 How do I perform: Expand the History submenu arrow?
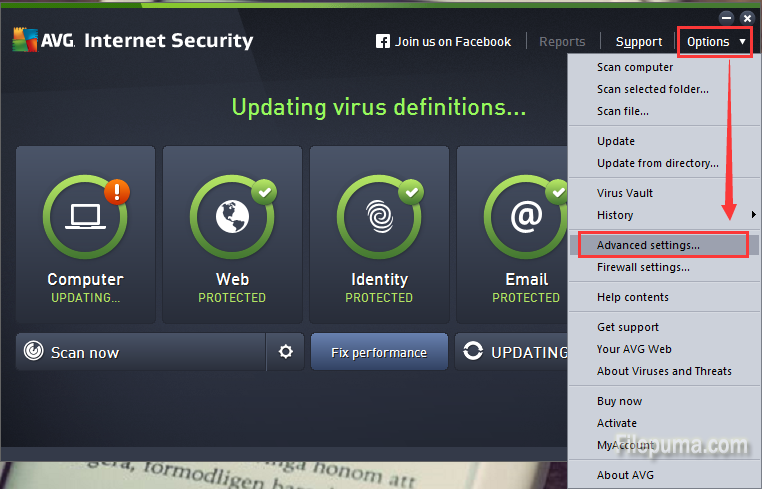point(751,215)
